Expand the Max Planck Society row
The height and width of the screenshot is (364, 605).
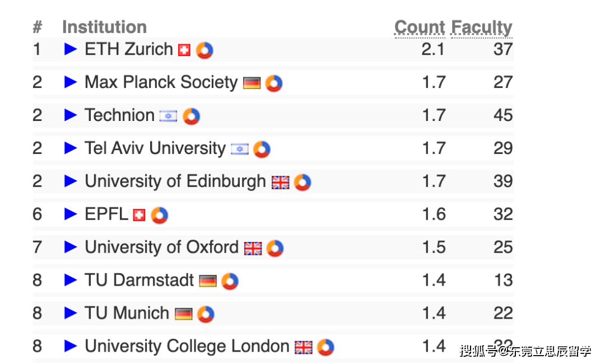(x=71, y=82)
